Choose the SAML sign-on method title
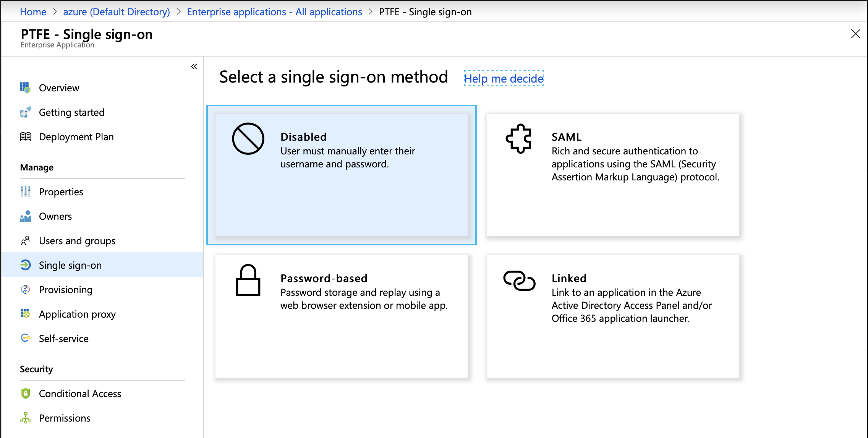 (x=567, y=137)
